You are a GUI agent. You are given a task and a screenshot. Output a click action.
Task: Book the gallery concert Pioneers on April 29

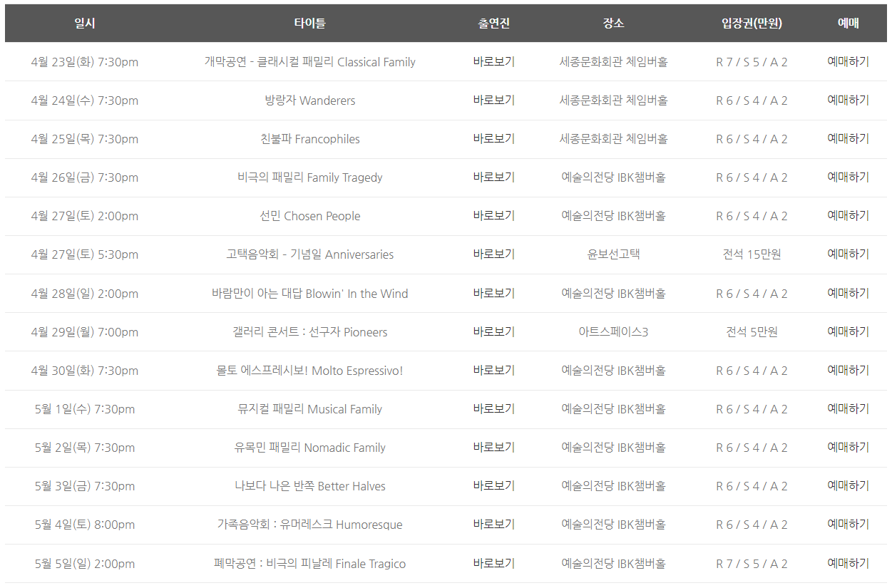(x=849, y=331)
